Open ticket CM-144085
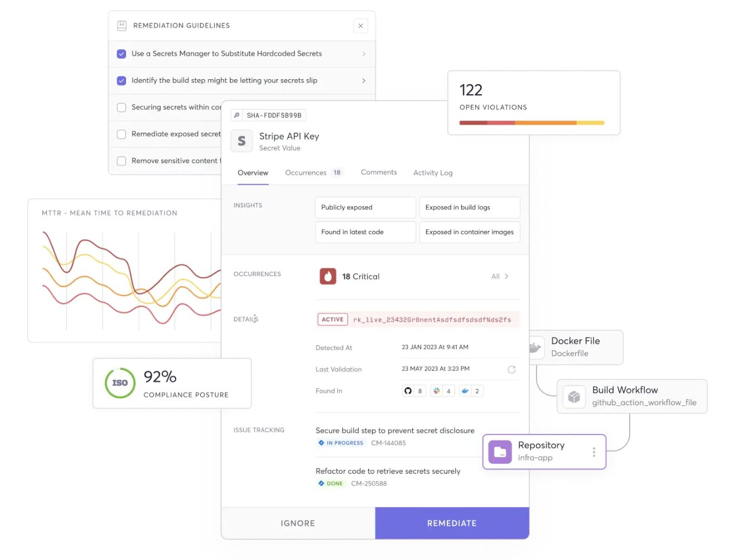Image resolution: width=743 pixels, height=560 pixels. point(388,443)
